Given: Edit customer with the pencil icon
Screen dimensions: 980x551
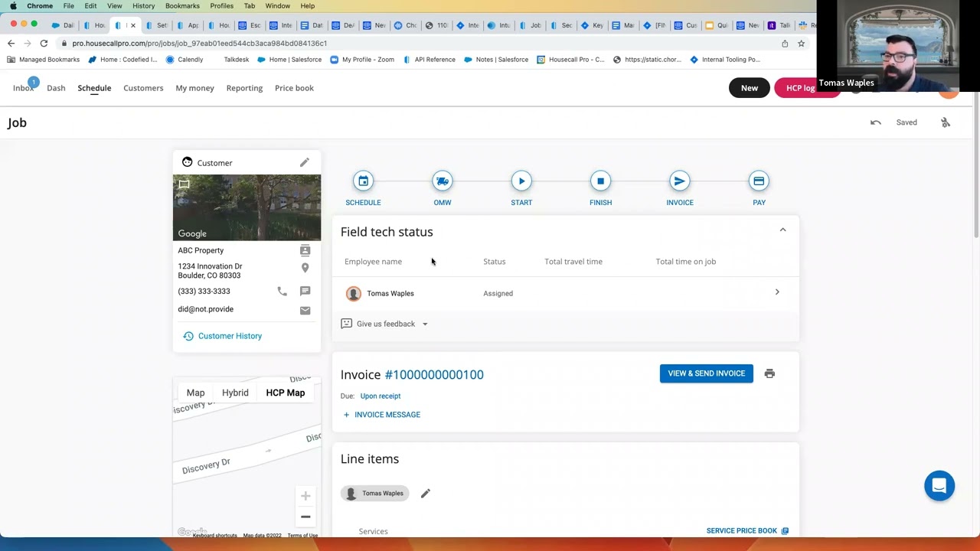Looking at the screenshot, I should (x=305, y=162).
